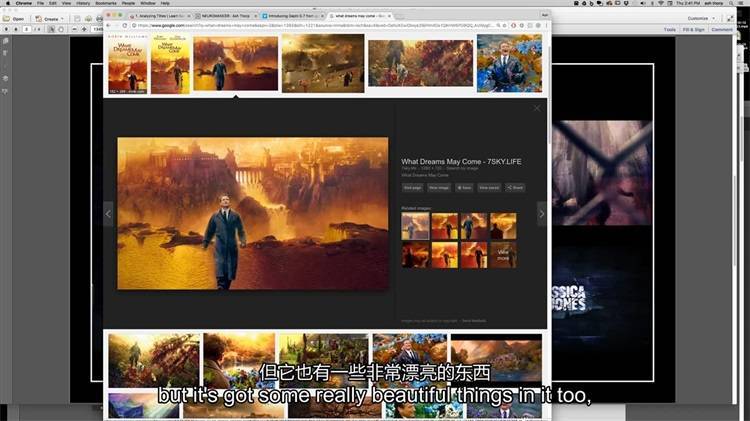
Task: Toggle Acrobat read mode expand icon
Action: (730, 18)
